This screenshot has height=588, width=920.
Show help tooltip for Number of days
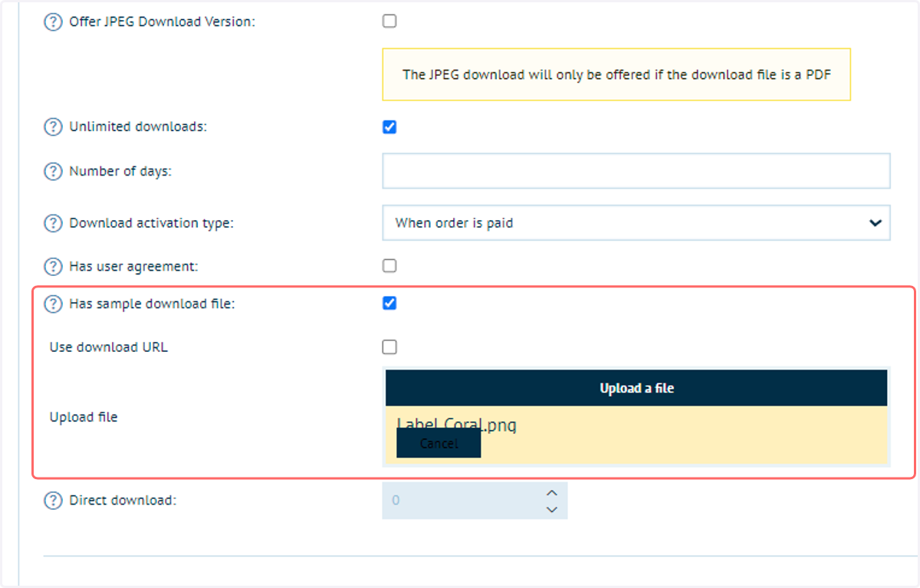[53, 172]
